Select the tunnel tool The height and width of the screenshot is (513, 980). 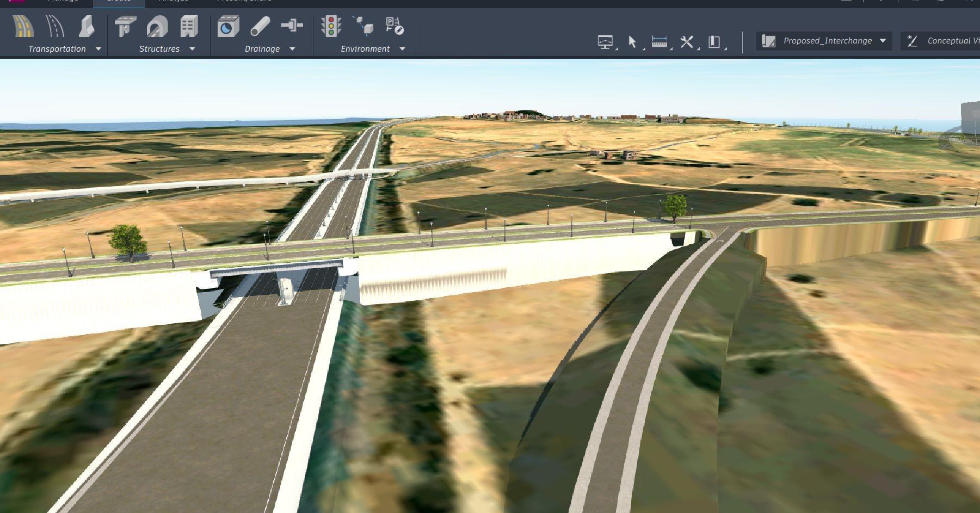pyautogui.click(x=157, y=26)
